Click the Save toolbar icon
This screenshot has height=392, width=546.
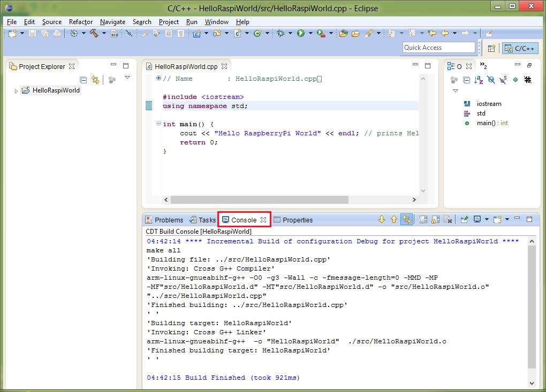pos(32,33)
